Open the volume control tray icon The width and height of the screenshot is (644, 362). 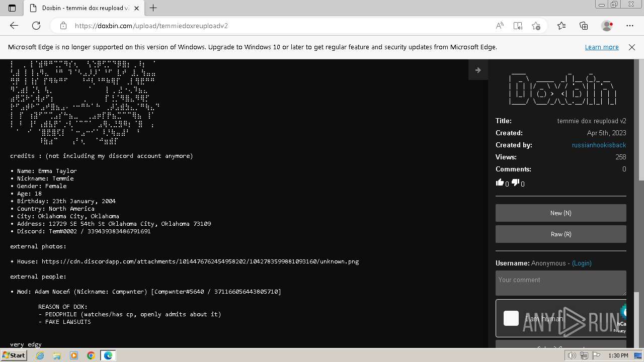pyautogui.click(x=572, y=355)
